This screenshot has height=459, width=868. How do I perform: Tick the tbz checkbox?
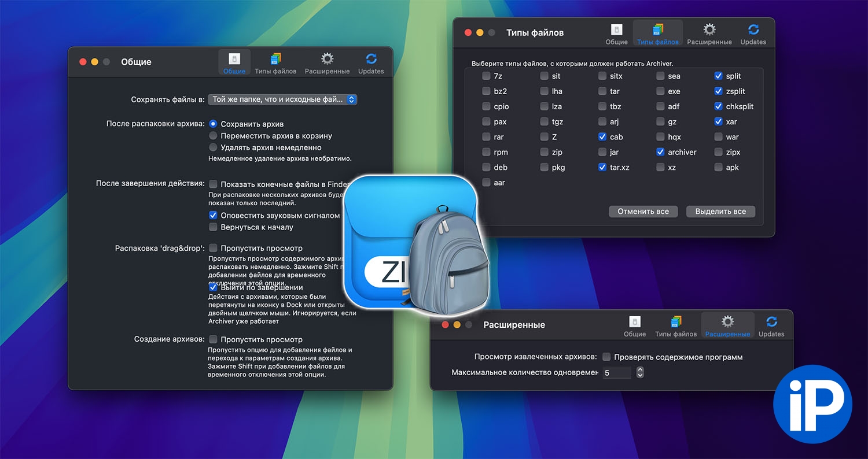(602, 106)
